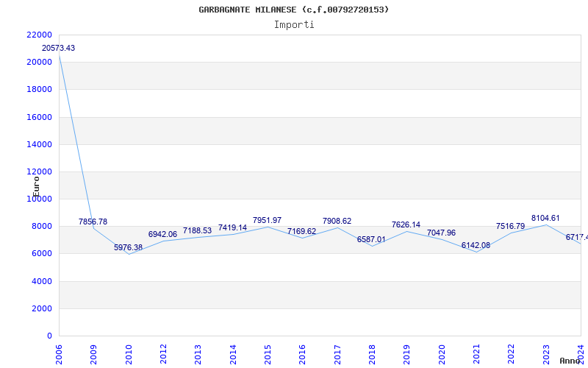Viewport: 588px width, 368px height.
Task: Click the y-axis value 22000
Action: pos(39,35)
